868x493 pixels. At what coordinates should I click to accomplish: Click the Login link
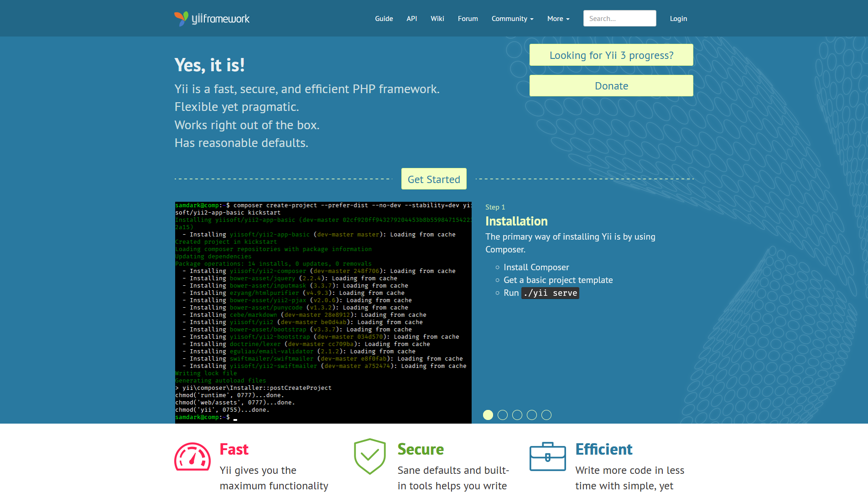tap(678, 19)
